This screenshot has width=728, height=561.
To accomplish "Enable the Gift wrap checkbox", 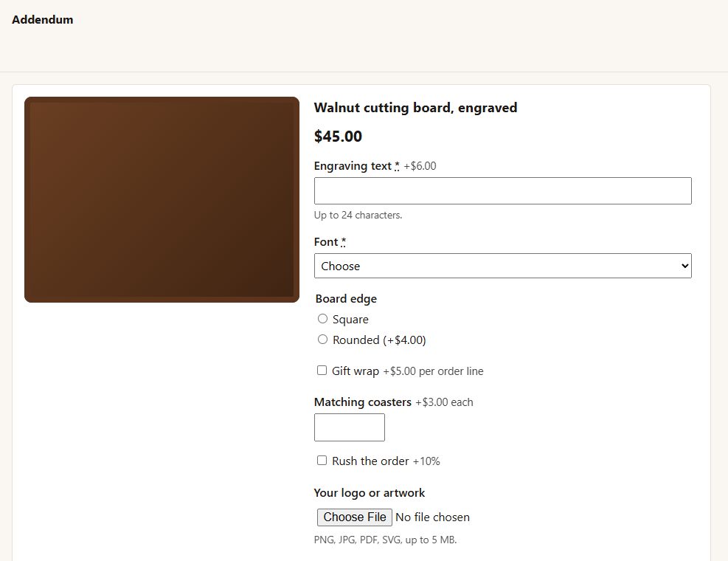I will [322, 371].
